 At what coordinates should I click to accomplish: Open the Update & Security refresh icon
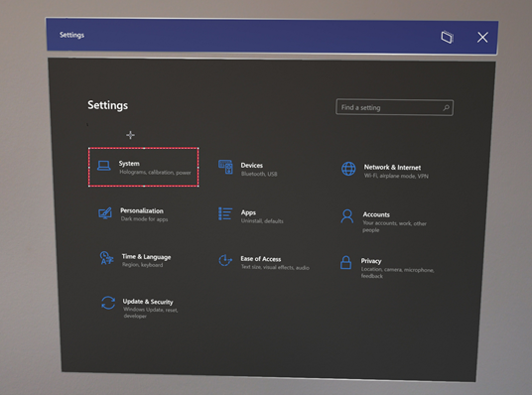coord(108,303)
